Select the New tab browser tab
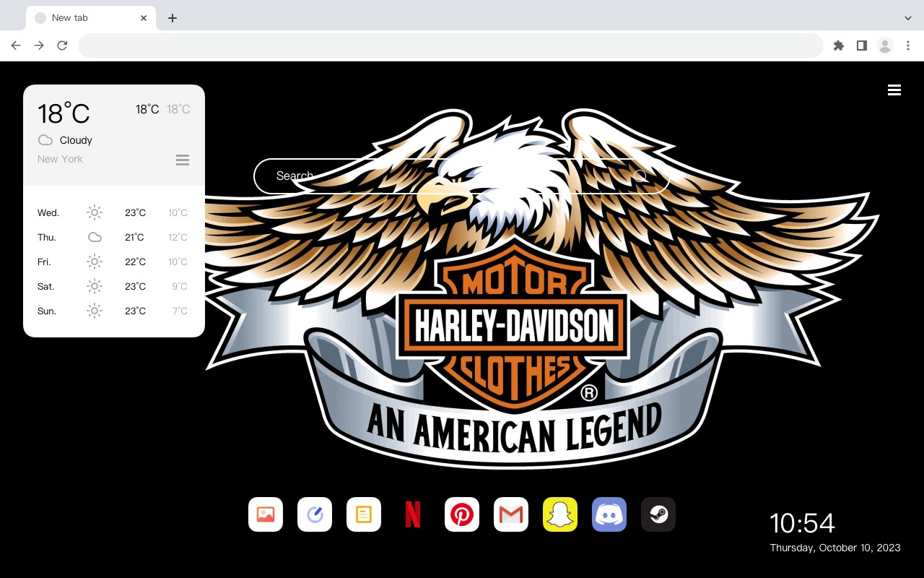The height and width of the screenshot is (578, 924). (91, 18)
